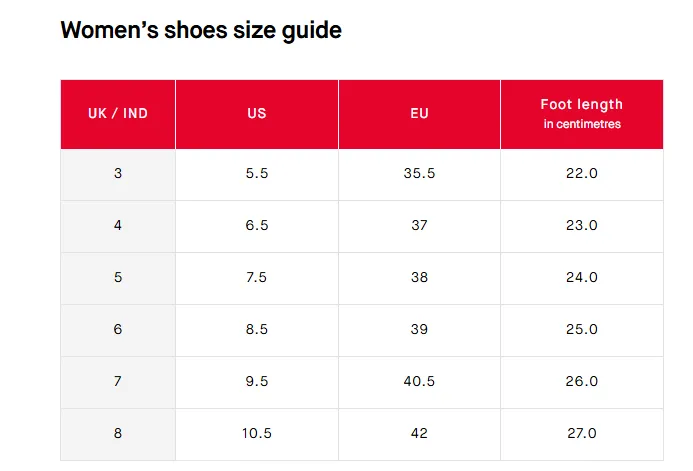Image resolution: width=693 pixels, height=471 pixels.
Task: Select EU size 42 cell
Action: pyautogui.click(x=419, y=435)
